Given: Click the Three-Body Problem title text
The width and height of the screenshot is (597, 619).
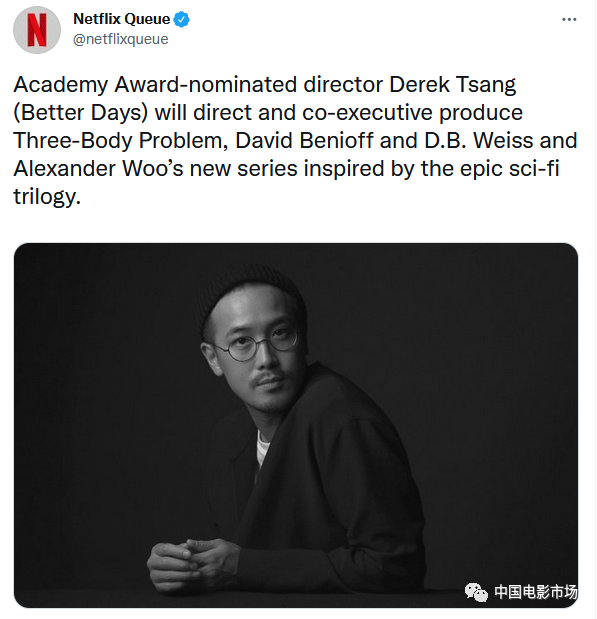Looking at the screenshot, I should [x=121, y=141].
